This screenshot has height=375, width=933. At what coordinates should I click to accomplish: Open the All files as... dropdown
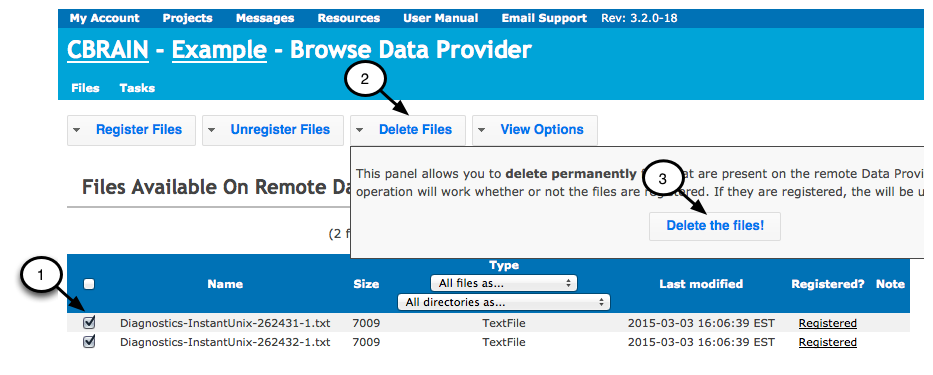click(x=503, y=283)
